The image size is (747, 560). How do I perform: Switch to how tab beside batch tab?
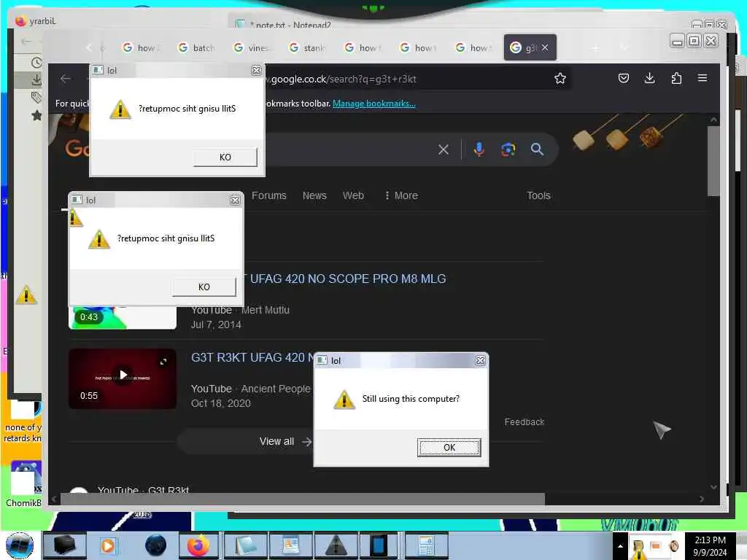click(141, 47)
